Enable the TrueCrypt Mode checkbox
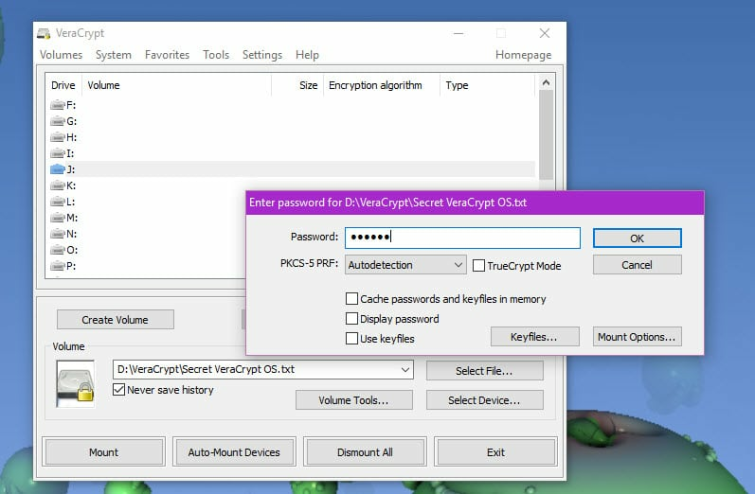The height and width of the screenshot is (494, 755). coord(479,266)
